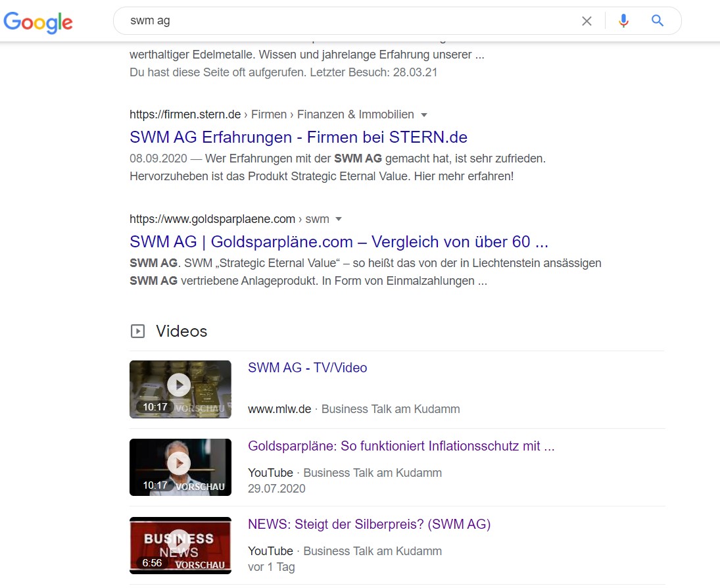
Task: Click the 'www.mlw.de' source text
Action: coord(279,409)
